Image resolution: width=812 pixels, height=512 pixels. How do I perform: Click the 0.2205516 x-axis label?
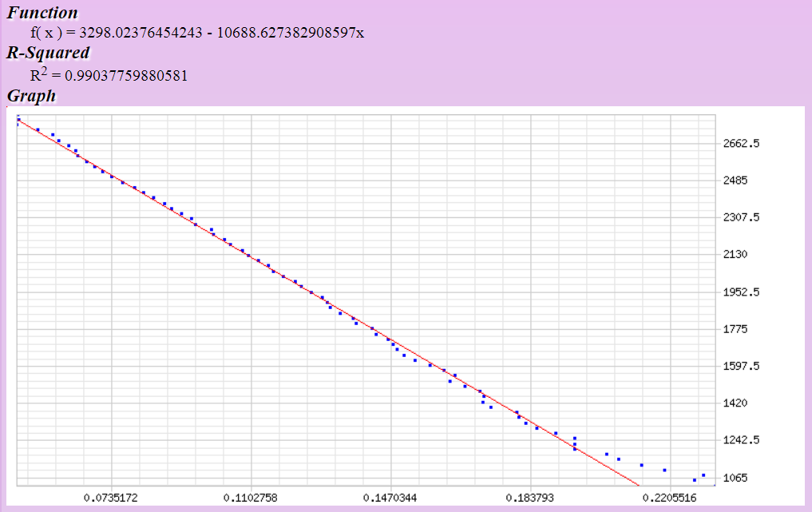(669, 498)
